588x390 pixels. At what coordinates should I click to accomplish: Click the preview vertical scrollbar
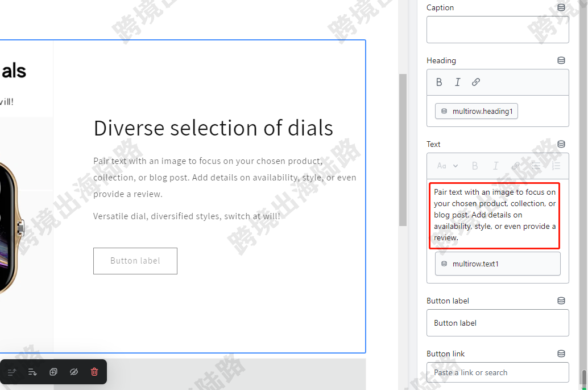[x=403, y=150]
